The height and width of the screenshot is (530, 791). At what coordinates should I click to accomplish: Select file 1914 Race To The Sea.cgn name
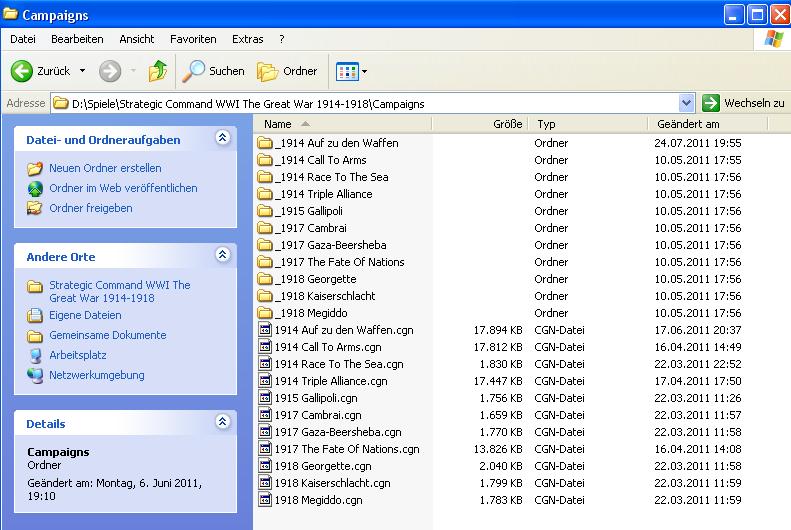click(x=339, y=364)
